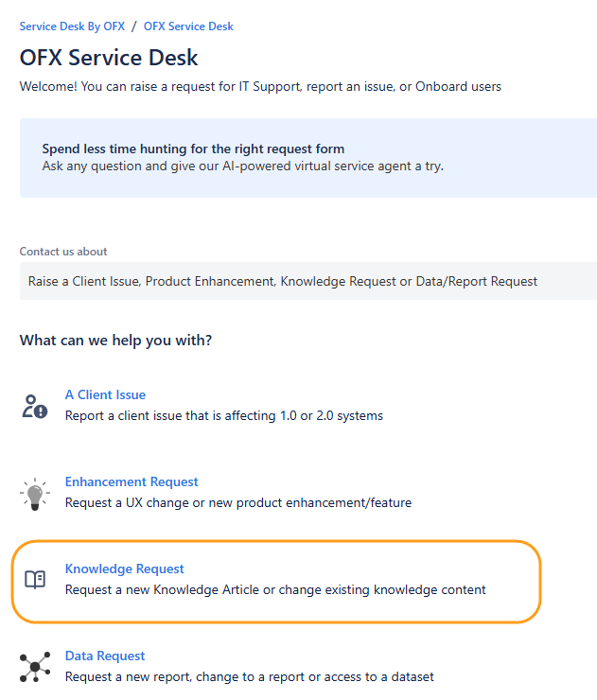The height and width of the screenshot is (700, 597).
Task: Open the "Contact us about" dropdown field
Action: pyautogui.click(x=307, y=281)
